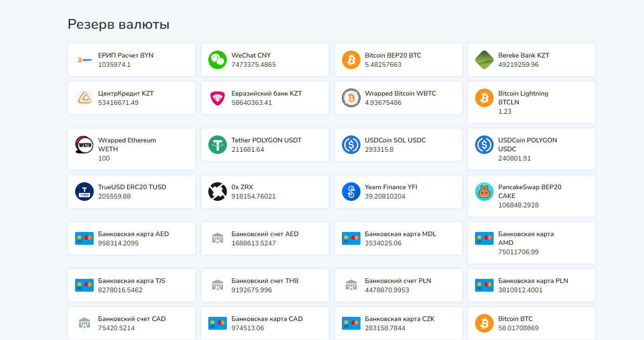Click the bank icon for Банковский счет AED
644x340 pixels.
coord(218,238)
